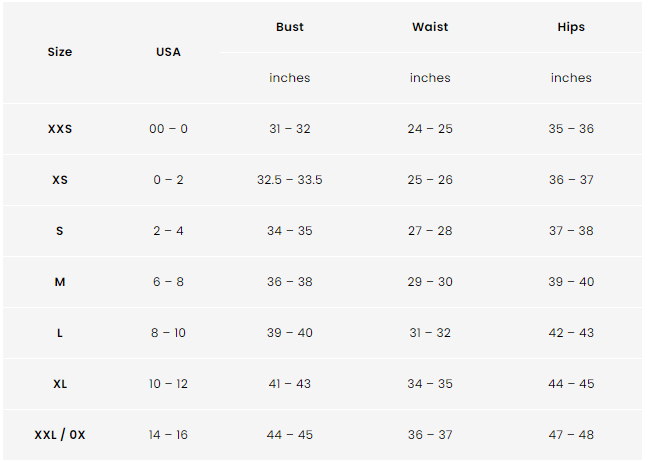Select bust measurement 36 – 38
The width and height of the screenshot is (655, 461).
point(290,282)
